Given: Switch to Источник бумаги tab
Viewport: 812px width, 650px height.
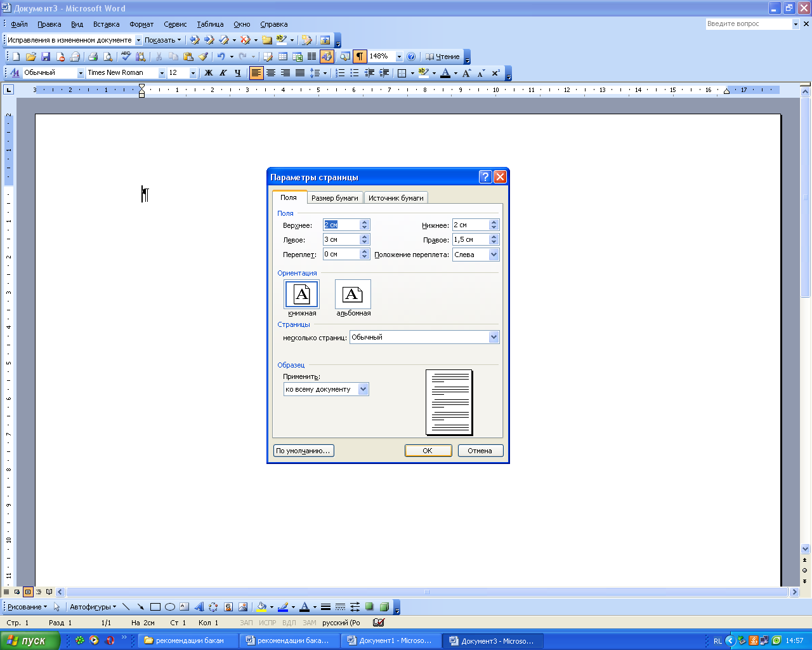Looking at the screenshot, I should click(396, 198).
